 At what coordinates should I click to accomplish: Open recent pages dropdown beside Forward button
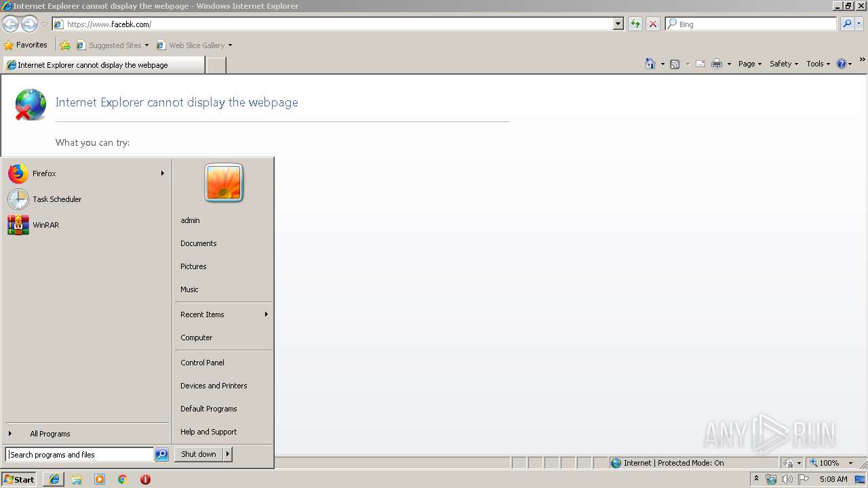pos(44,24)
